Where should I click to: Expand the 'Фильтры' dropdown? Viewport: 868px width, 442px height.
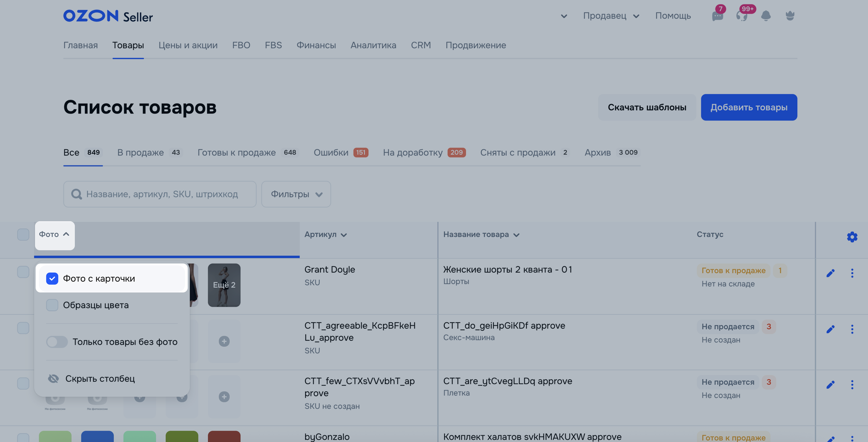click(296, 194)
